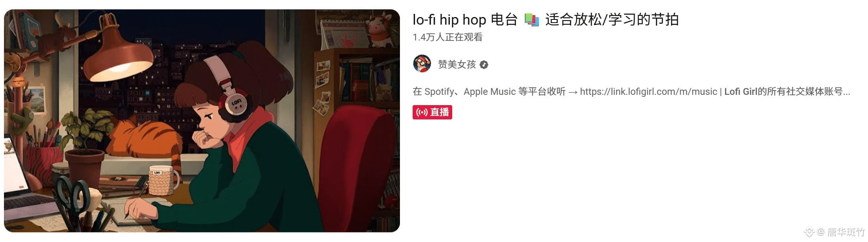
Task: Click the arrow symbol before the URL
Action: (x=573, y=92)
